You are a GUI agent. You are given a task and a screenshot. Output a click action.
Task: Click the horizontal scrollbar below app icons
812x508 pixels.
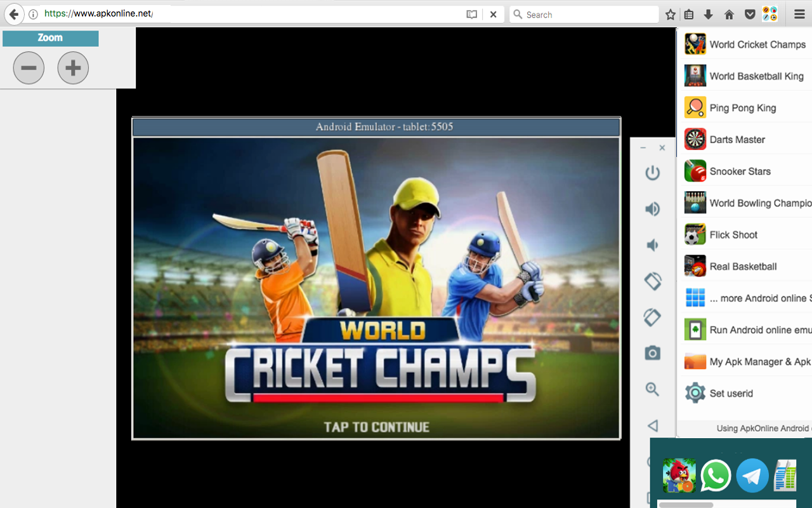686,505
